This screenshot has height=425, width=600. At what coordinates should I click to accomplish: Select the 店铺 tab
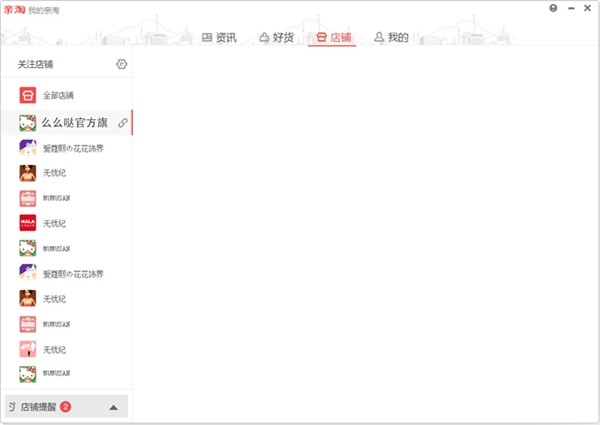(x=334, y=37)
